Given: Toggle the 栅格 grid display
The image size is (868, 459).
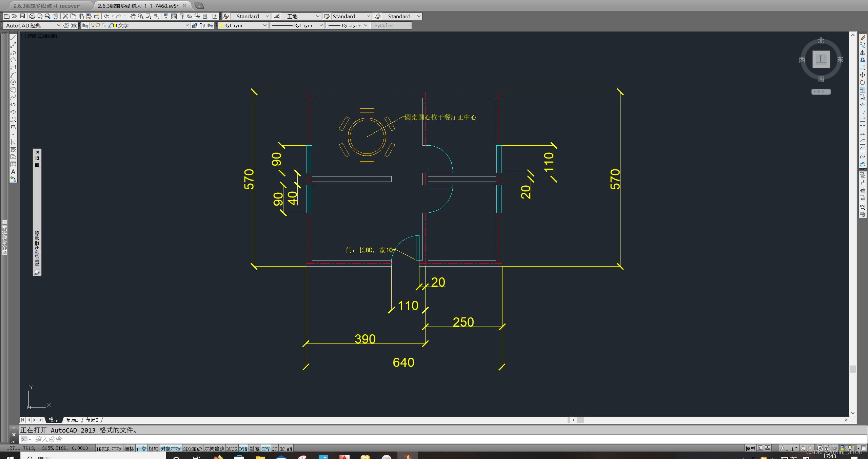Looking at the screenshot, I should [x=129, y=449].
